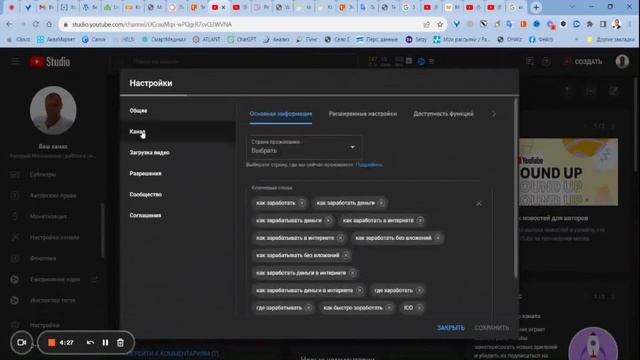Open the YouTube 'ROUND UP' news thumbnail
Image resolution: width=640 pixels, height=360 pixels.
[568, 172]
